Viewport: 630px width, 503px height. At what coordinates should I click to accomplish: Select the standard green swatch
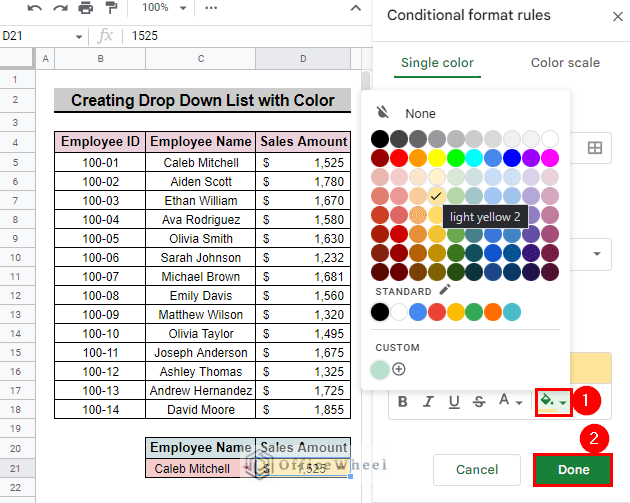[474, 312]
